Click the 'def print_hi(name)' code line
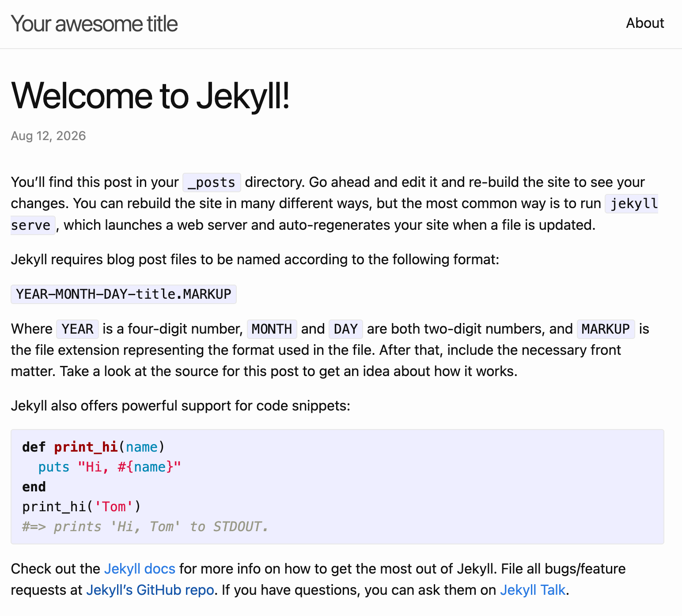The height and width of the screenshot is (616, 682). (94, 447)
